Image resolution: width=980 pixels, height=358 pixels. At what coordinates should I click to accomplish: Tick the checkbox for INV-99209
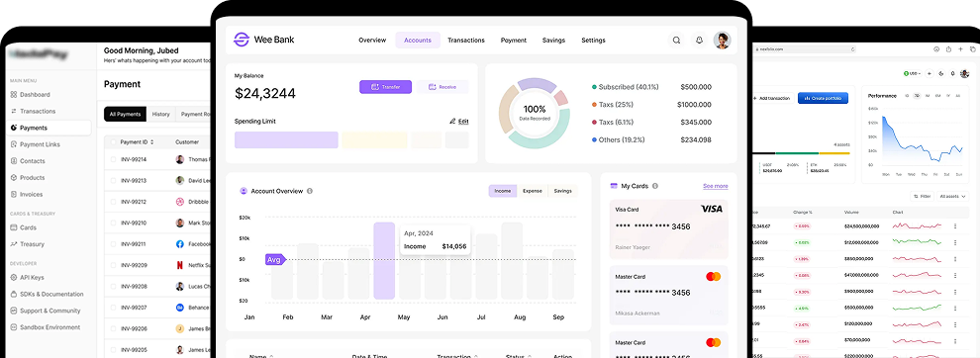113,265
